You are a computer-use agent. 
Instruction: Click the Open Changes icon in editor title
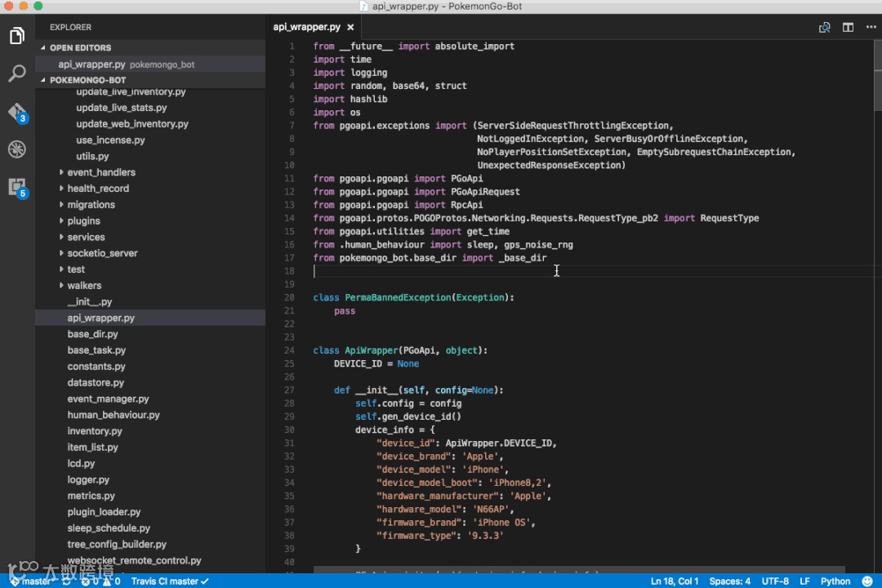pos(825,27)
